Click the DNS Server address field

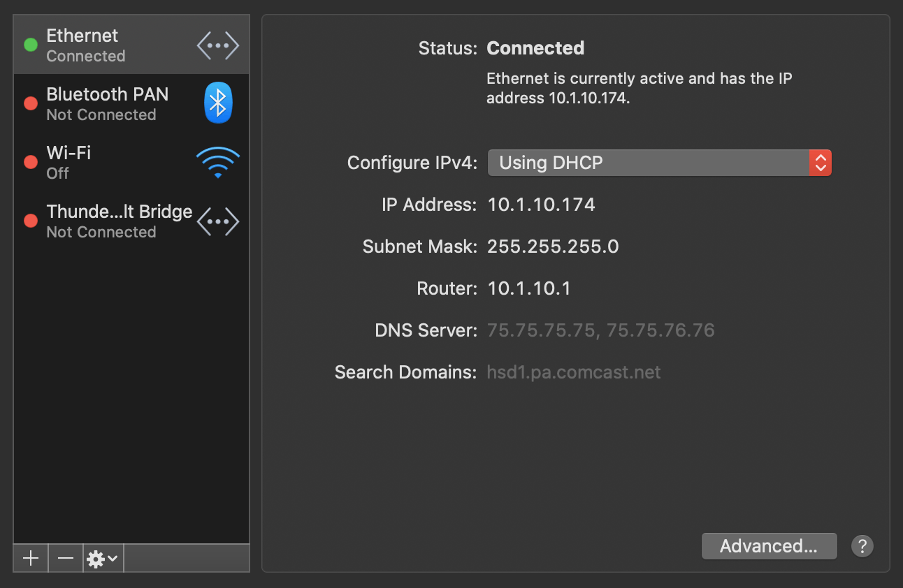[600, 330]
